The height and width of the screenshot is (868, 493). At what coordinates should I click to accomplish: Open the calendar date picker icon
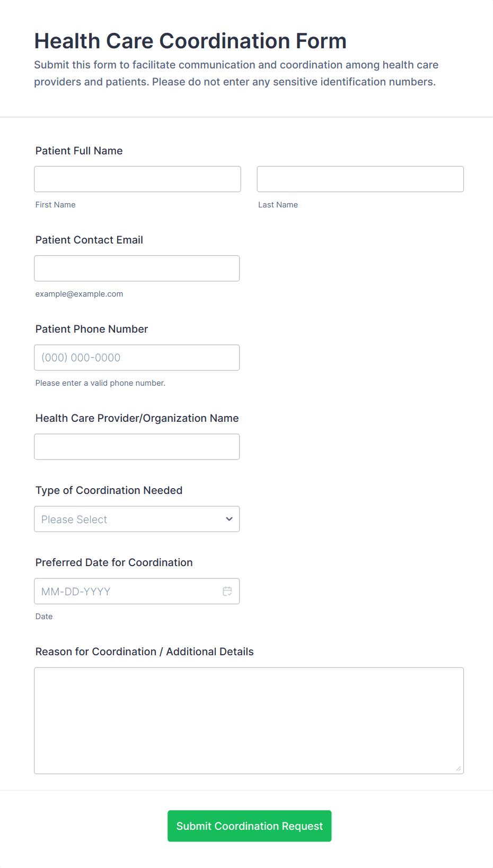[x=227, y=591]
